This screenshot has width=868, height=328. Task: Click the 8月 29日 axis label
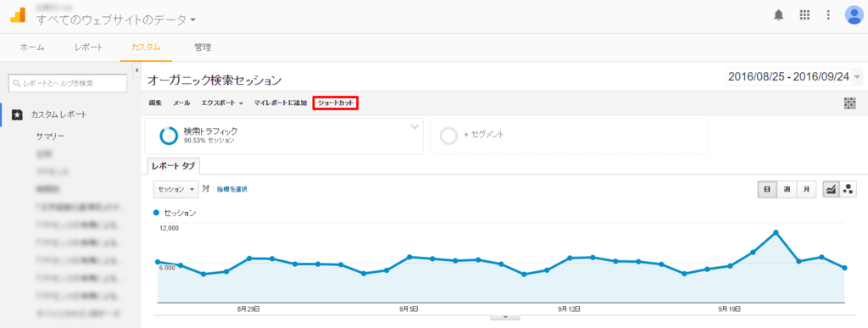pos(248,309)
